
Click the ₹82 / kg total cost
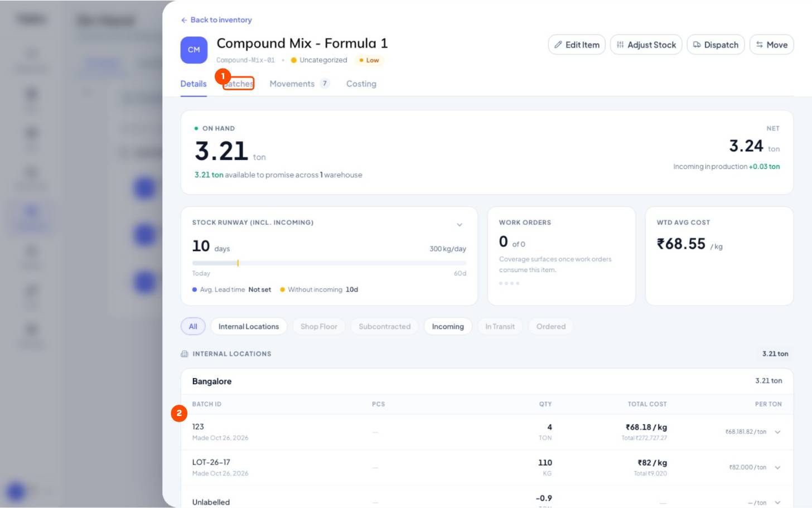point(652,463)
